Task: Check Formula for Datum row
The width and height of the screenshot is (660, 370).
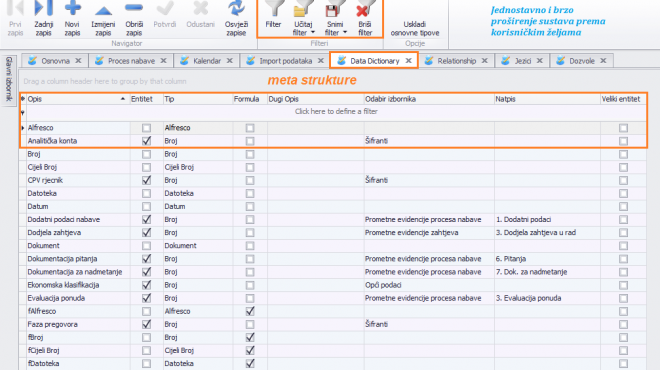Action: pyautogui.click(x=250, y=206)
